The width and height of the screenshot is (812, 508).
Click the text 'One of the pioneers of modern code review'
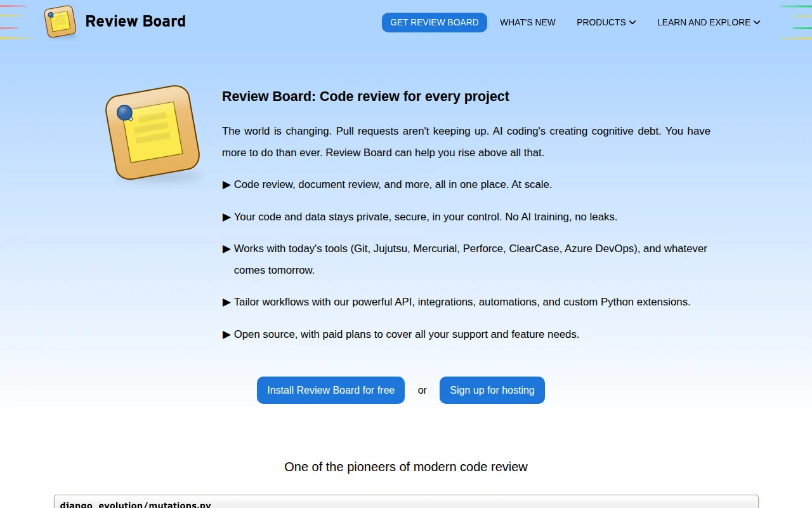click(x=406, y=467)
